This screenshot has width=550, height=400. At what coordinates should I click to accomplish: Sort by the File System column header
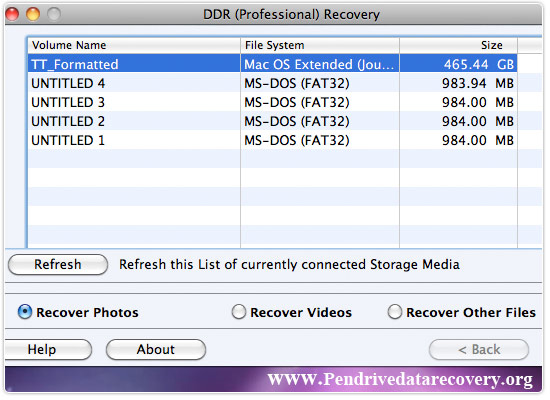click(320, 45)
